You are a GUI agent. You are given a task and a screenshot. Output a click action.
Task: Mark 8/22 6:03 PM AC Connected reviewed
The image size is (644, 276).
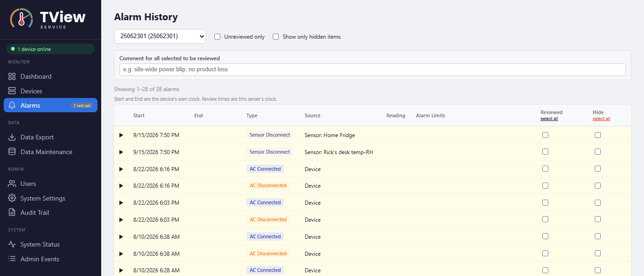[545, 202]
